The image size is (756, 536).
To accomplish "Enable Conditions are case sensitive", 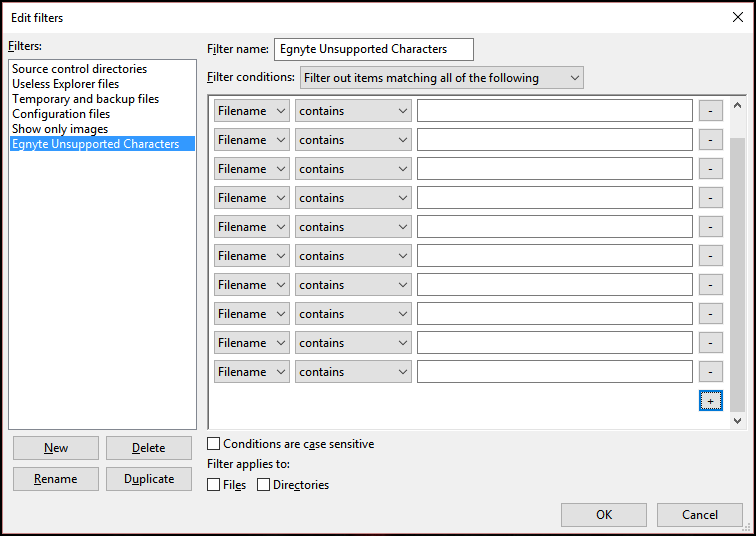I will point(214,444).
